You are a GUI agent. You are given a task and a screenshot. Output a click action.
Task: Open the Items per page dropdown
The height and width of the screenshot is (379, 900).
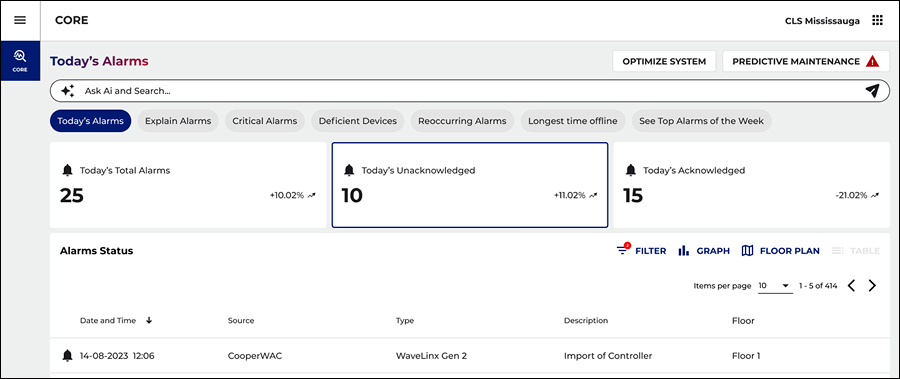[775, 286]
